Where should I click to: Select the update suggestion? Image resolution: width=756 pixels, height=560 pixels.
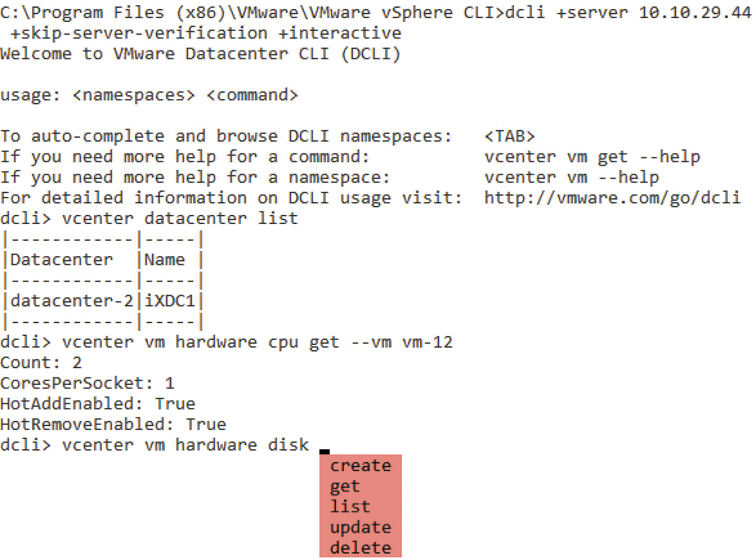[x=360, y=527]
